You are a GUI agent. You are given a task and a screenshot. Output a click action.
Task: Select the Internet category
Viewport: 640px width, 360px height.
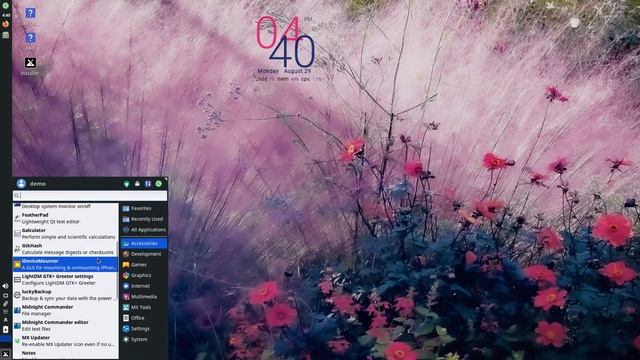(144, 286)
